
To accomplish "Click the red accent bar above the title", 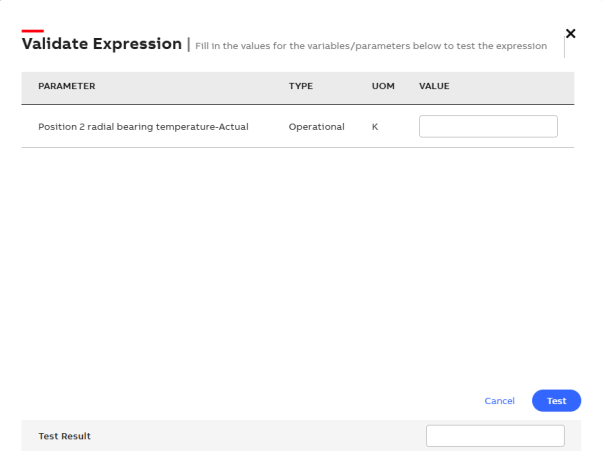I will point(33,31).
